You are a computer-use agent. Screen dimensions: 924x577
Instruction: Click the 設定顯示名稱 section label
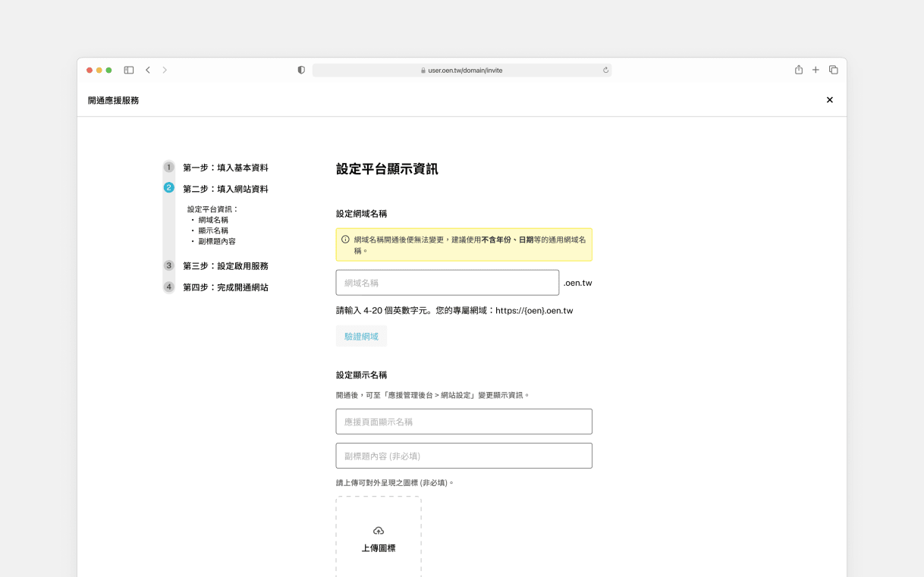[361, 375]
